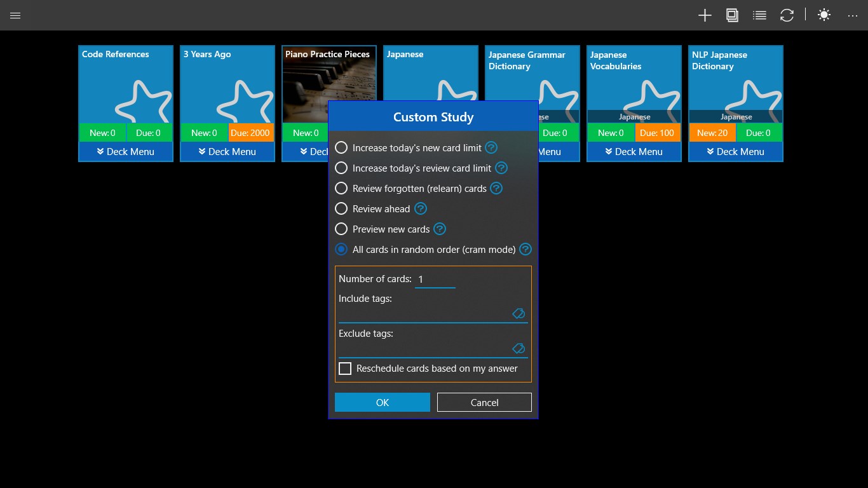The height and width of the screenshot is (488, 868).
Task: Cancel the Custom Study dialog
Action: pyautogui.click(x=484, y=402)
